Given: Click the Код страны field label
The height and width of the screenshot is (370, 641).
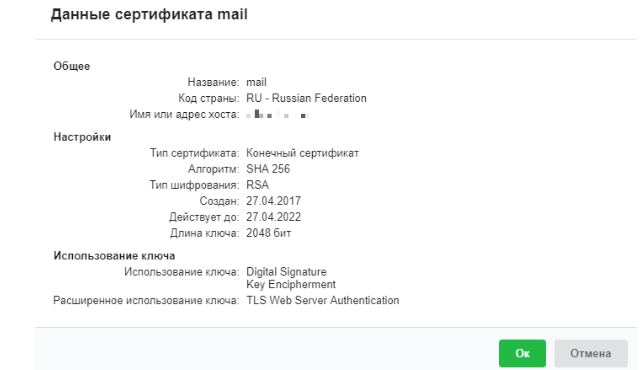Looking at the screenshot, I should click(x=208, y=98).
